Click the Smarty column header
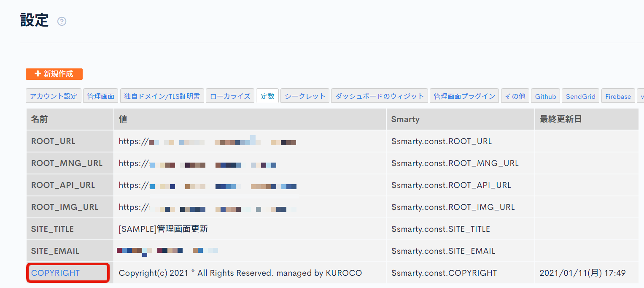The image size is (644, 288). 461,119
